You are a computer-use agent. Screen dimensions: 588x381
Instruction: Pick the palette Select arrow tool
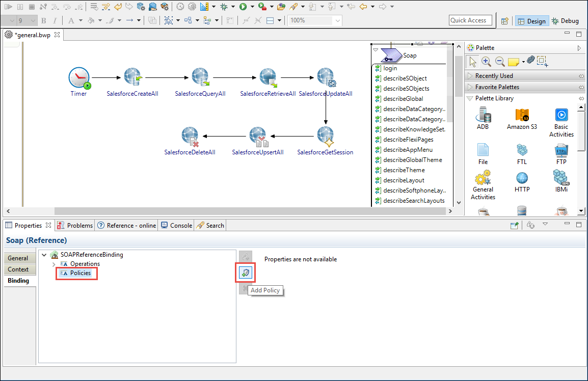coord(472,61)
